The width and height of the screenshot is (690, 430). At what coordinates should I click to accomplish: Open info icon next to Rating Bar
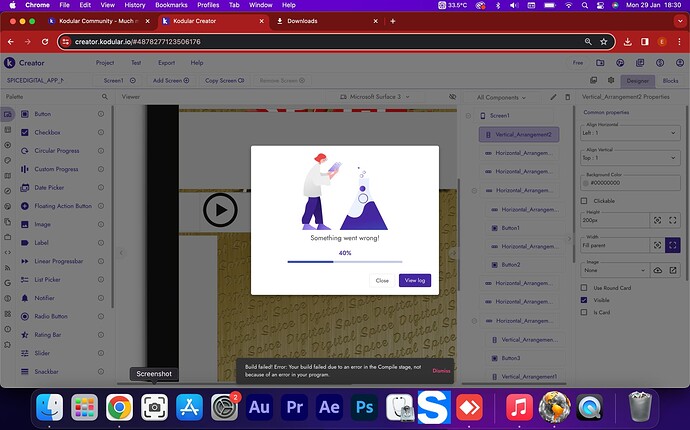(x=101, y=334)
